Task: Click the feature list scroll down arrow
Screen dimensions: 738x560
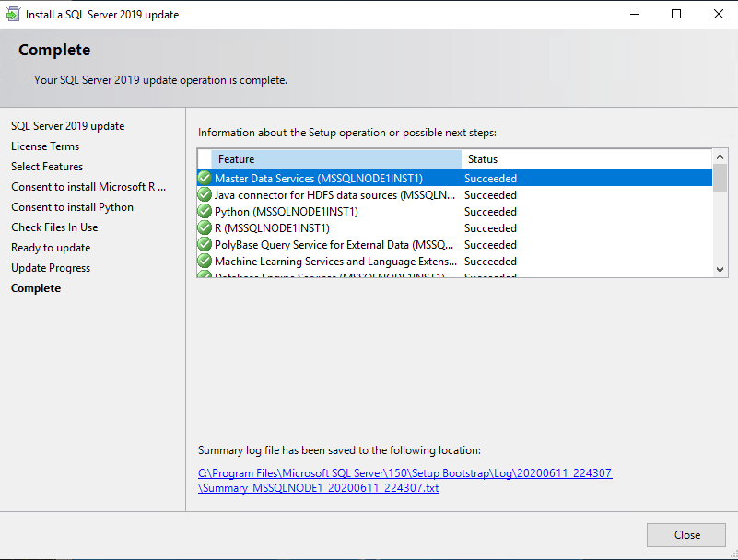Action: tap(720, 270)
